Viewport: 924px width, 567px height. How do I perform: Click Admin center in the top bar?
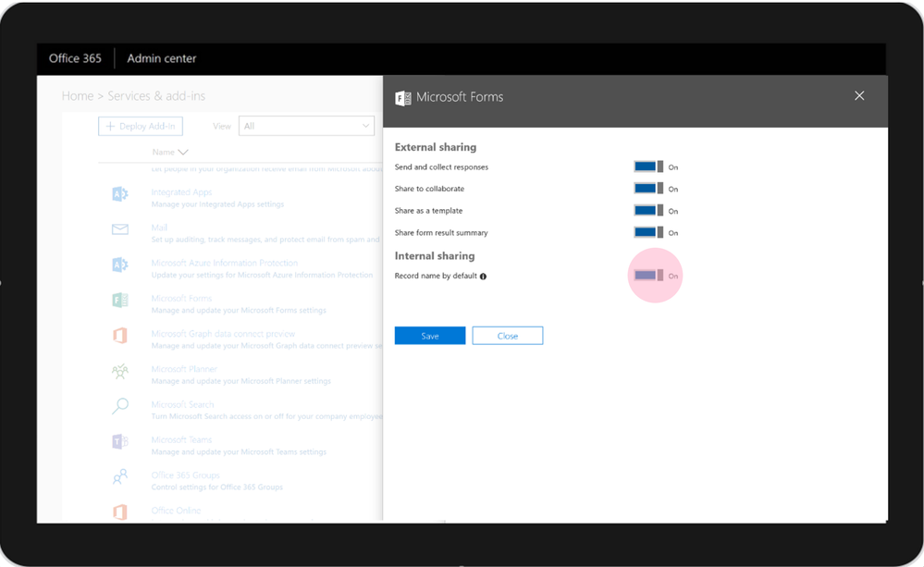click(162, 58)
